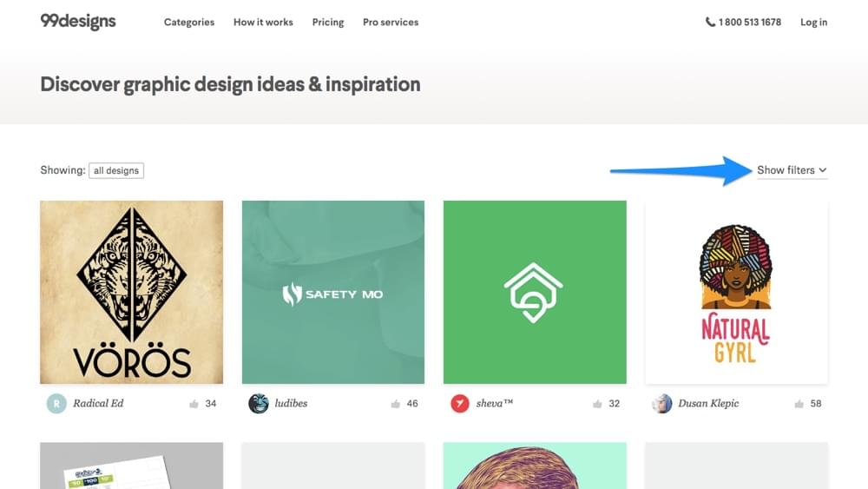Click the phone icon beside 1 800 513 1678
This screenshot has height=489, width=868.
pos(710,23)
